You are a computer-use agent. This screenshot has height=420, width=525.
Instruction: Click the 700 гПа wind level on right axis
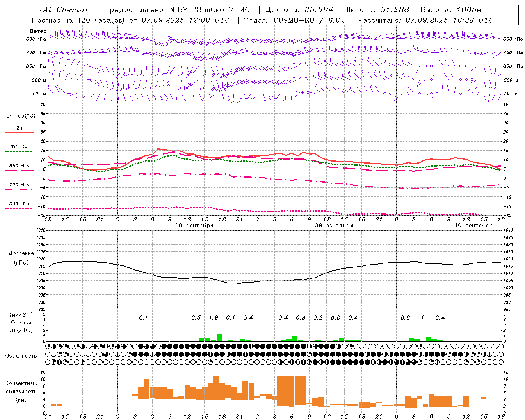click(x=513, y=52)
